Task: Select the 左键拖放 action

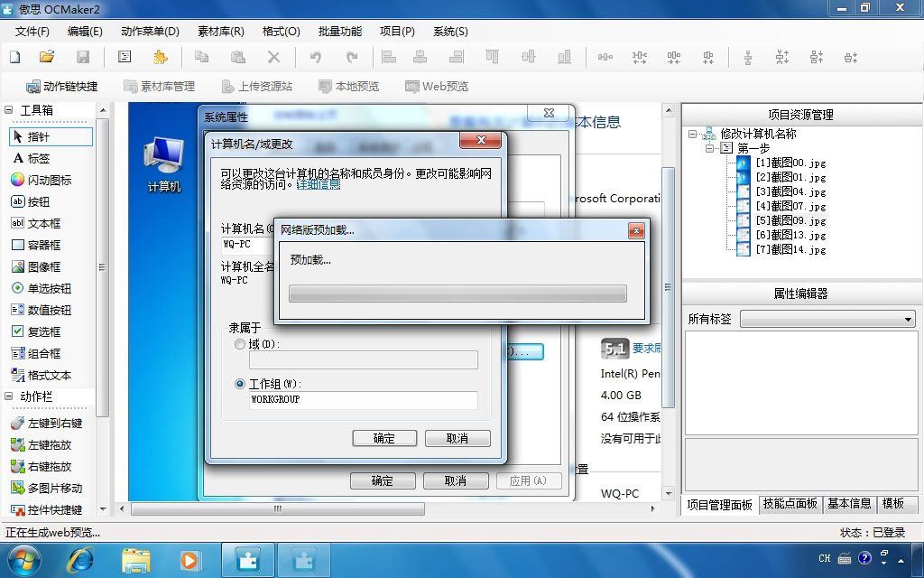Action: point(42,444)
